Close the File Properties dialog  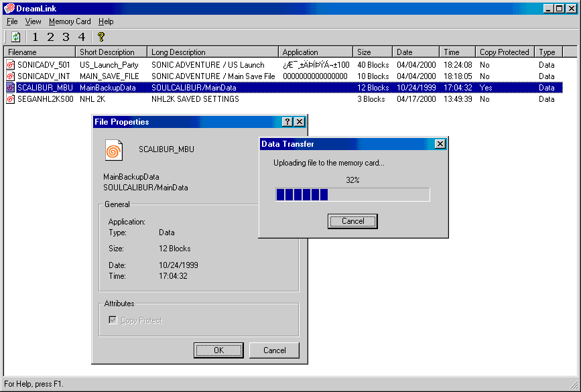[x=300, y=121]
